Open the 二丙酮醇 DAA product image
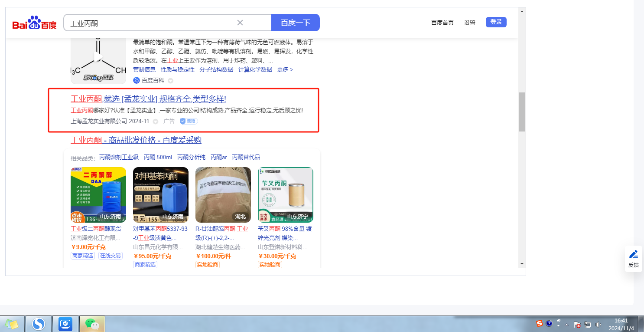This screenshot has height=332, width=644. (98, 195)
